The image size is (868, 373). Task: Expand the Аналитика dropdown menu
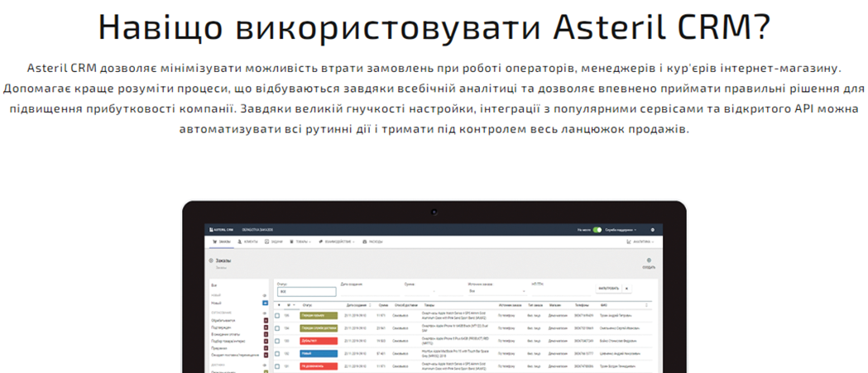click(640, 242)
